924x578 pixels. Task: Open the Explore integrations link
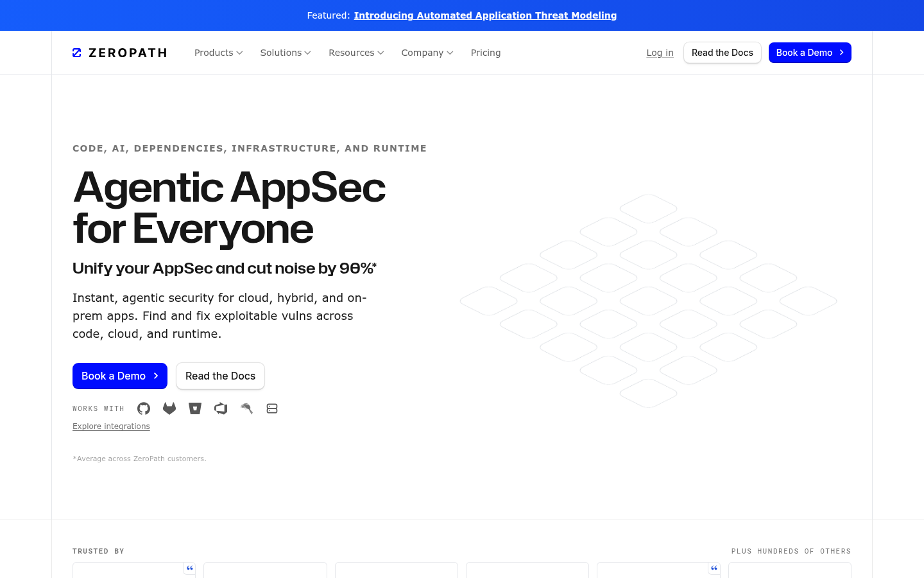coord(111,426)
